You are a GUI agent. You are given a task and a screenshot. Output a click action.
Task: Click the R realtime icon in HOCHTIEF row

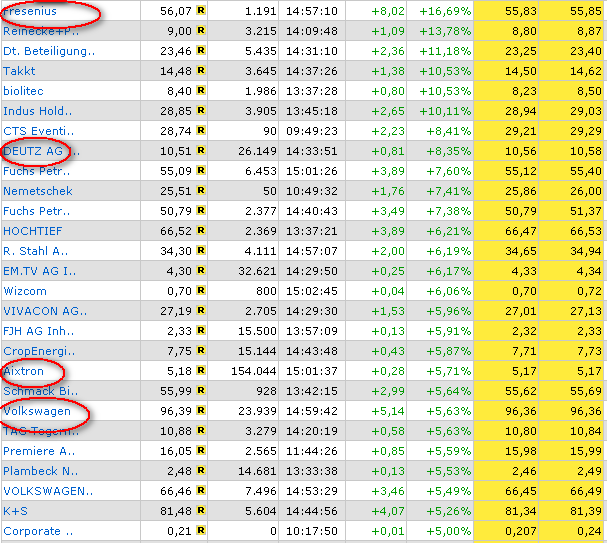(201, 230)
